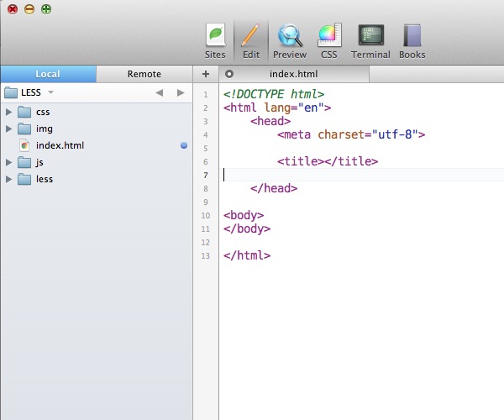Screen dimensions: 504x420
Task: Click the DOCTYPE html declaration text
Action: 274,94
